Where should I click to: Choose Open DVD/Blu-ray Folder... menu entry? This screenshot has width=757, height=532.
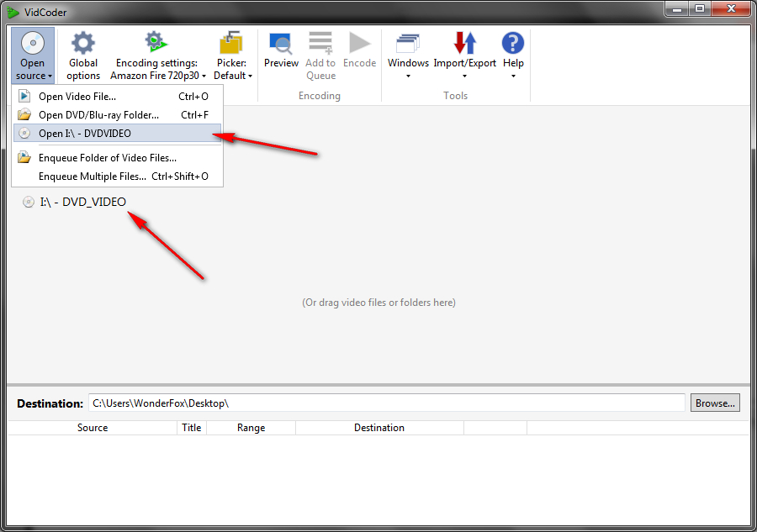117,115
